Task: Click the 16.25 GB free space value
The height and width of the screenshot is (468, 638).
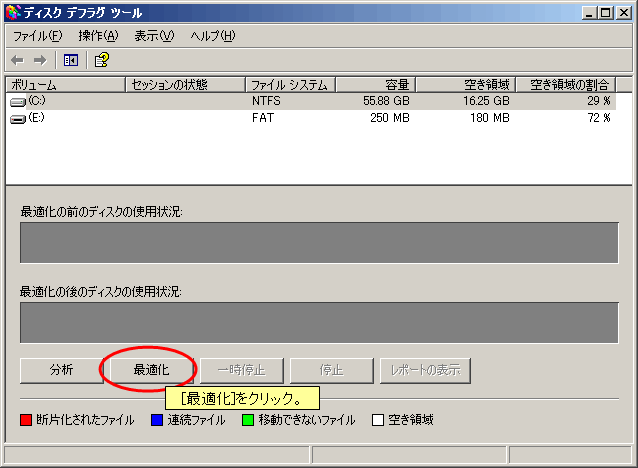Action: point(486,101)
